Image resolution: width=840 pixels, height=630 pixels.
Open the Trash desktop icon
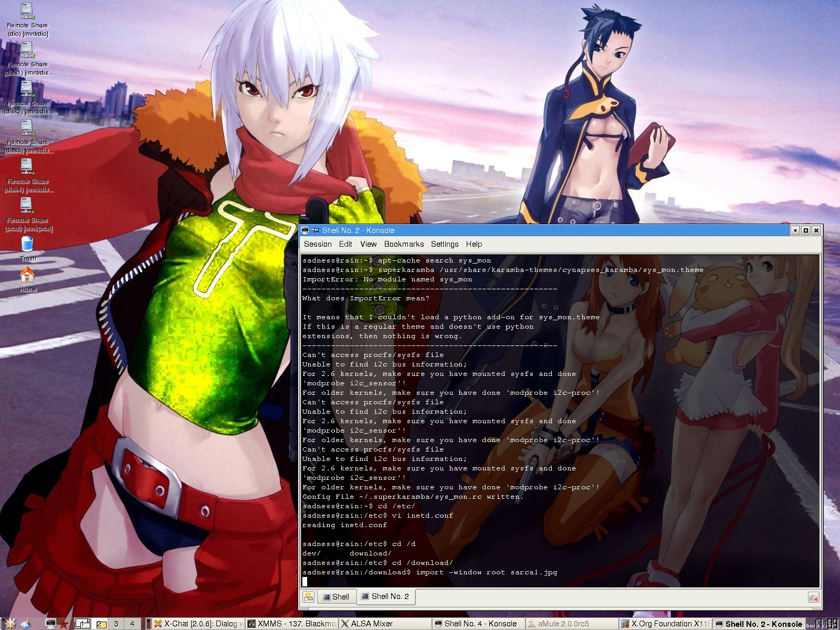(27, 248)
